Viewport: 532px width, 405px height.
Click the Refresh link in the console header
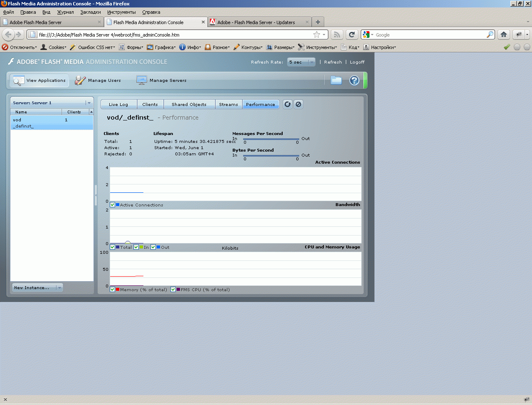pos(333,62)
